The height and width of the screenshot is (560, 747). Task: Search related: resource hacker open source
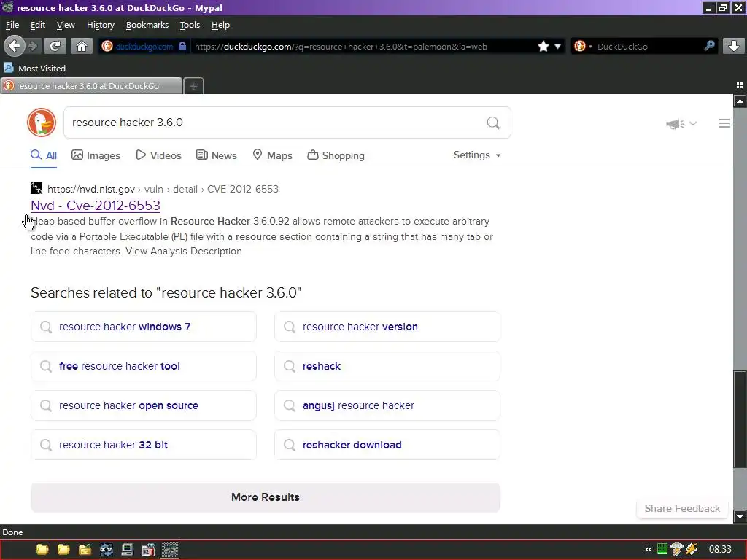click(144, 405)
